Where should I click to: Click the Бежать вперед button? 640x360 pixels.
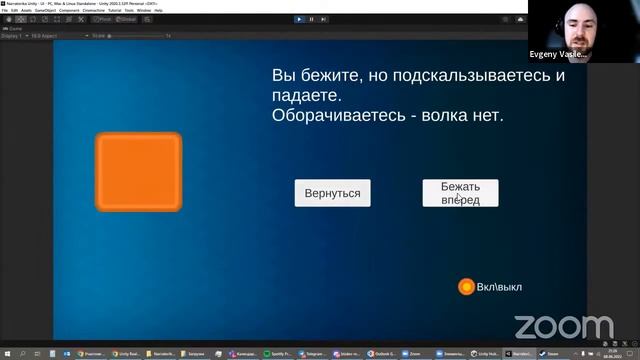click(x=460, y=193)
